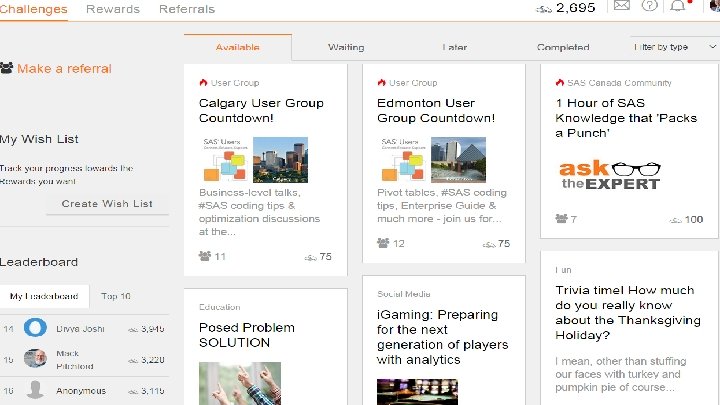Open the mail envelope icon
The width and height of the screenshot is (720, 405).
click(622, 6)
